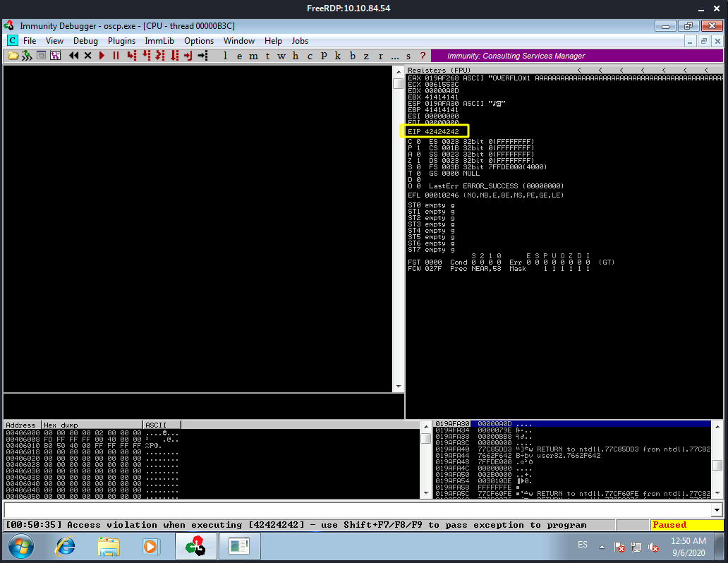The height and width of the screenshot is (563, 728).
Task: Show Handles with the 'h' button
Action: [x=296, y=56]
